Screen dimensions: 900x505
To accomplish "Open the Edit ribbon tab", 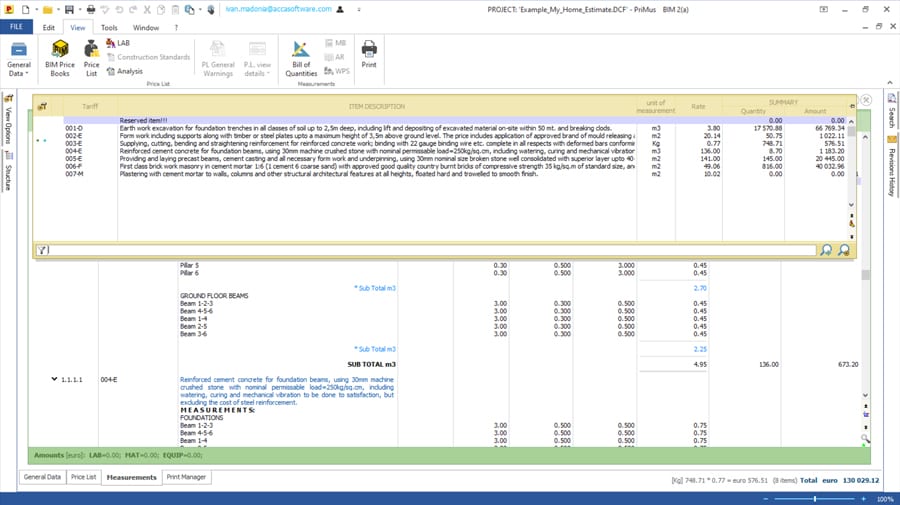I will pyautogui.click(x=49, y=28).
